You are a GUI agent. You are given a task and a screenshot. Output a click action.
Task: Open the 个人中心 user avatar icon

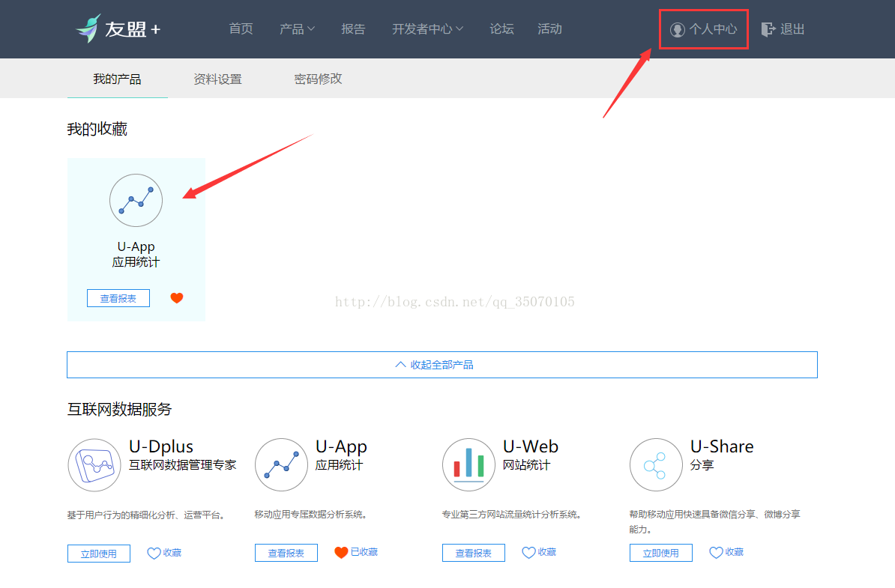pyautogui.click(x=677, y=30)
